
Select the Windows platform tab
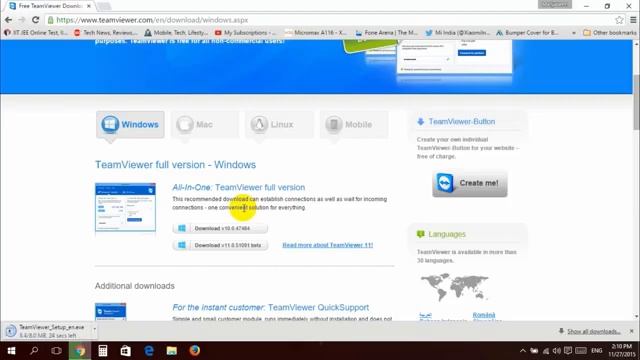click(x=130, y=124)
